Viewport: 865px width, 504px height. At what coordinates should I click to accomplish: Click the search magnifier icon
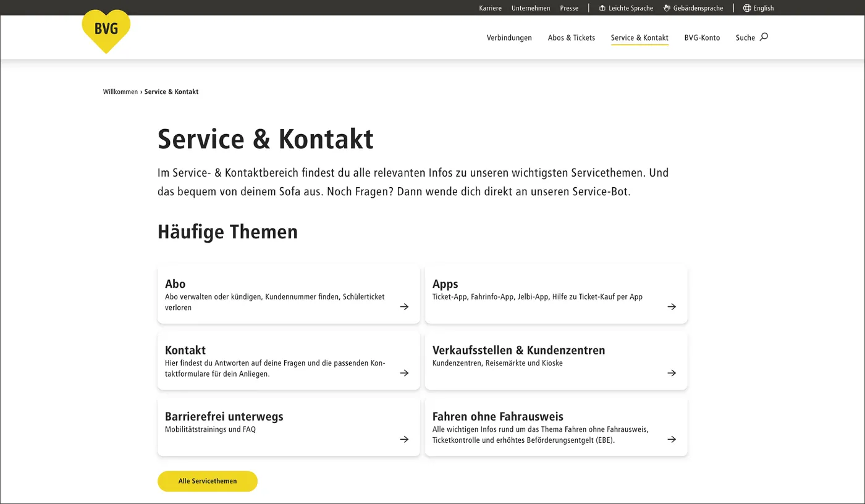click(x=764, y=37)
